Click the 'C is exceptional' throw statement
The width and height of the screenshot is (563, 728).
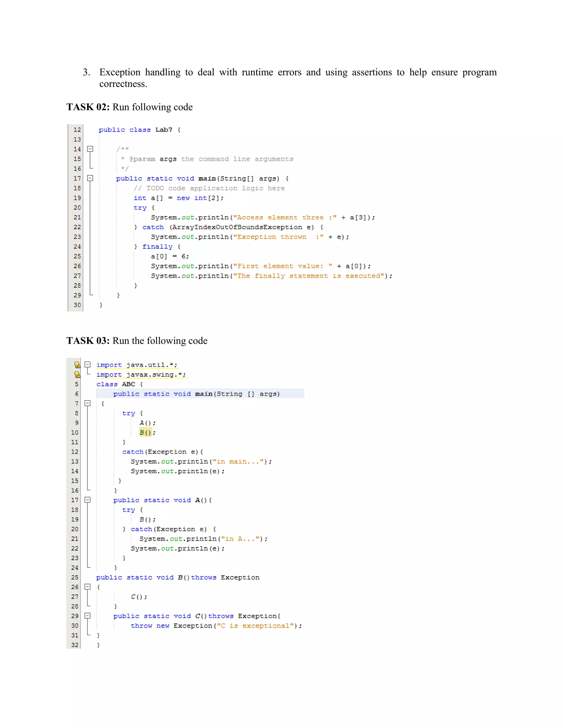[216, 626]
